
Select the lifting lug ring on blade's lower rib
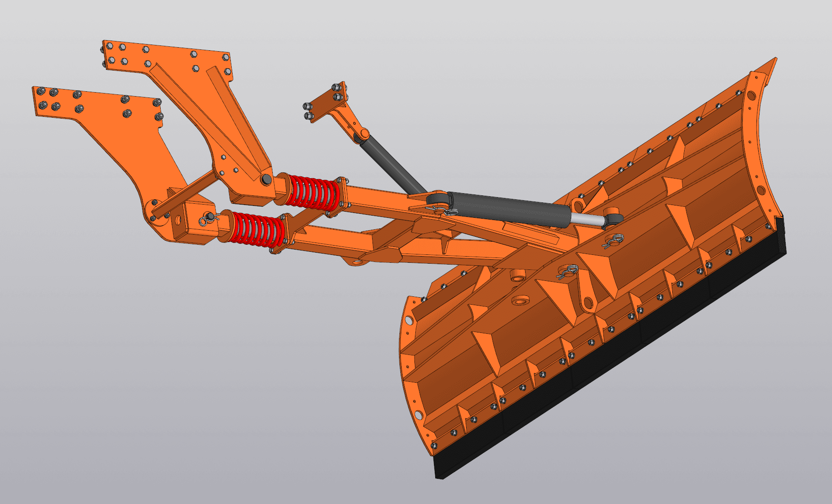[587, 303]
